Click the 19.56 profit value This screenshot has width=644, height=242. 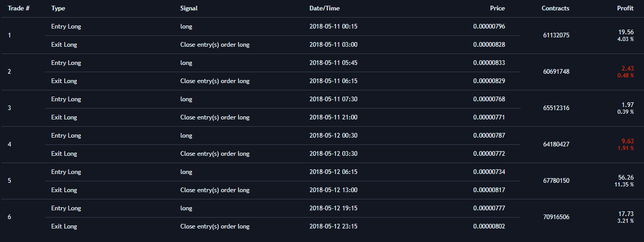click(626, 32)
